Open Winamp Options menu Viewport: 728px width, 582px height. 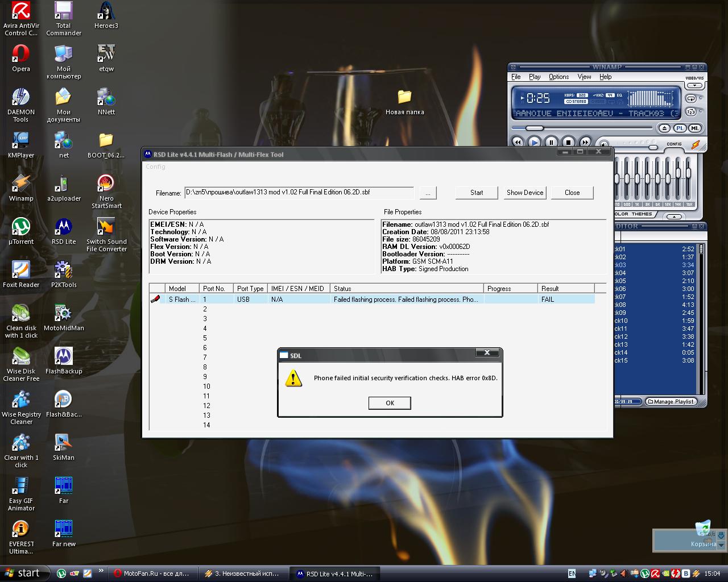click(x=559, y=77)
